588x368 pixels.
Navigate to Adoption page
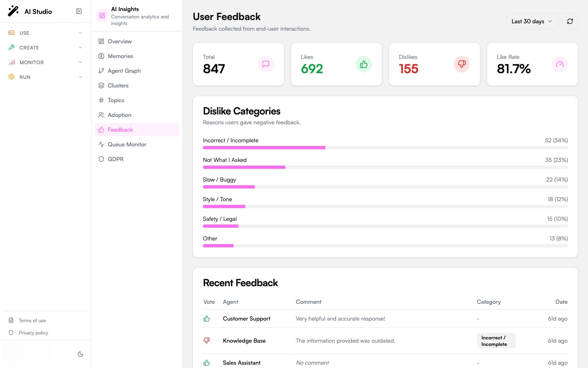click(137, 115)
